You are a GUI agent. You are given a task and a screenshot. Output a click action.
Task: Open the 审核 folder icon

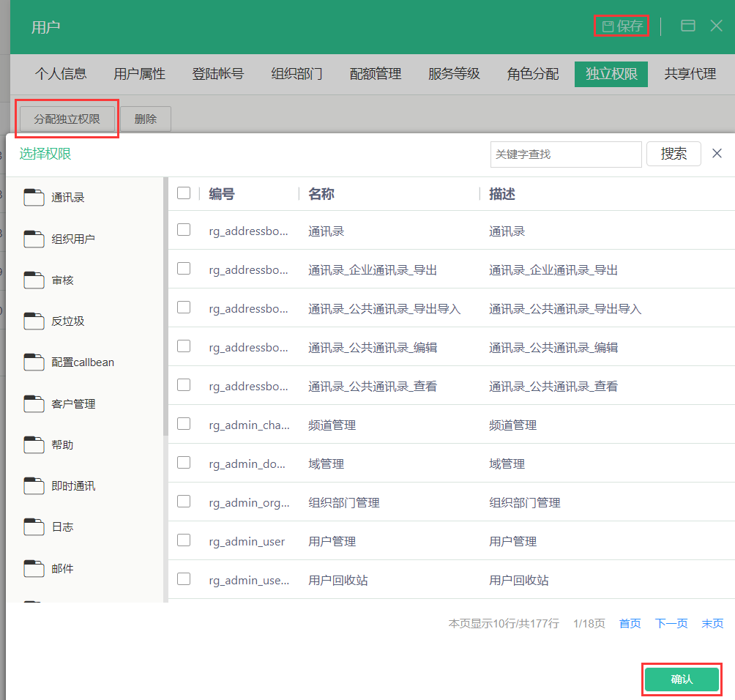point(34,280)
